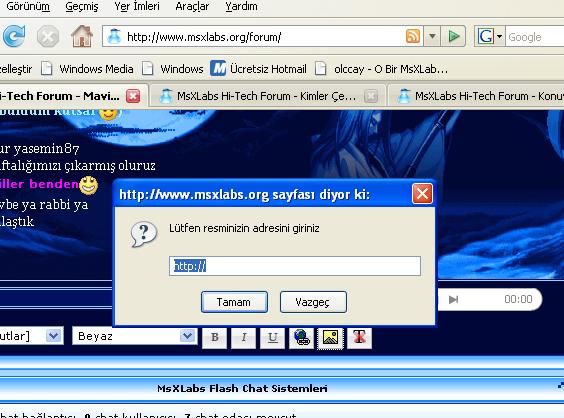564x418 pixels.
Task: Open the Ücretsiz Hotmail bookmark
Action: click(259, 68)
